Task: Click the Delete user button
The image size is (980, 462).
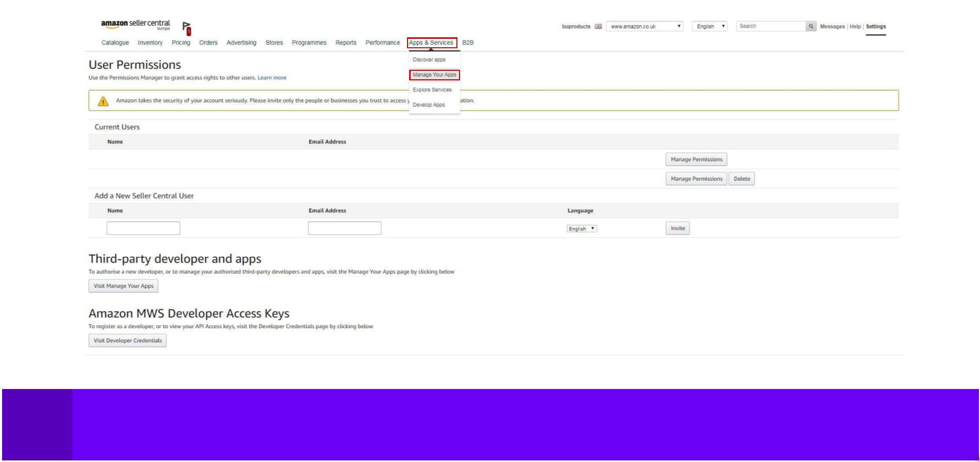Action: point(742,179)
